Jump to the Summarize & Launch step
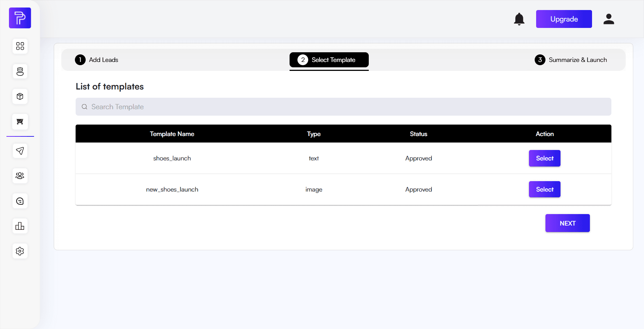Viewport: 644px width, 329px height. click(571, 60)
